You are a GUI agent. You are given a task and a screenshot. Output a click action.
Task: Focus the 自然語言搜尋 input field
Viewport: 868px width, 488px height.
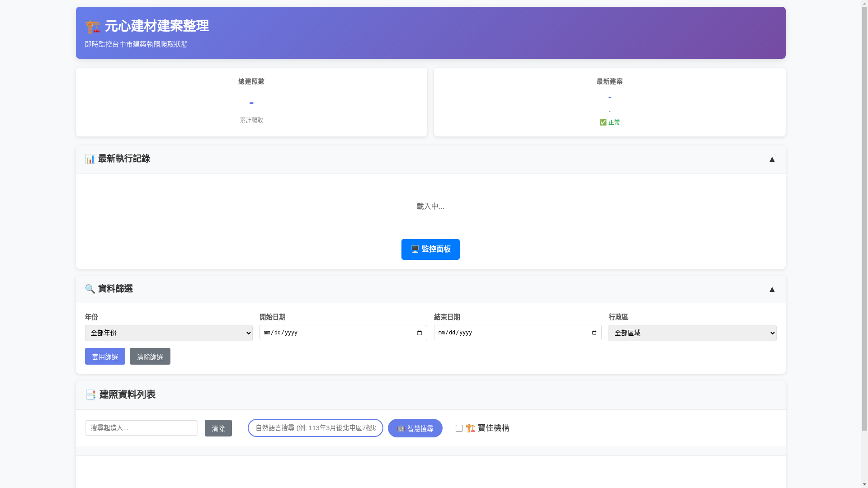coord(316,428)
